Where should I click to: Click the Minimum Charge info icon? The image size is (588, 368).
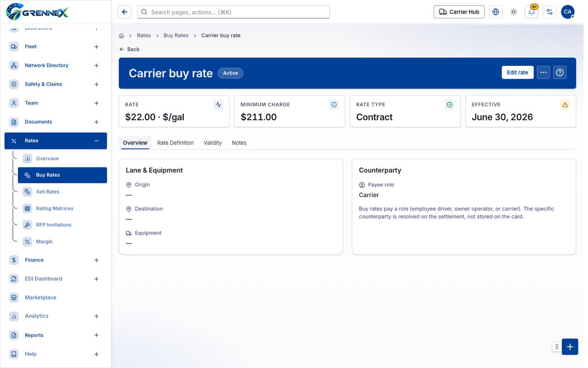point(334,105)
